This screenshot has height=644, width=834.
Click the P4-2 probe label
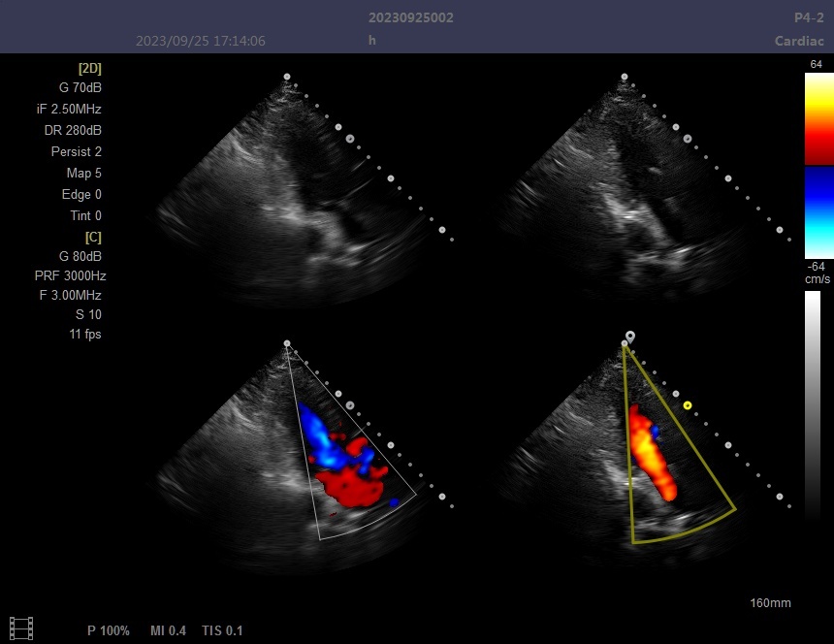coord(810,17)
